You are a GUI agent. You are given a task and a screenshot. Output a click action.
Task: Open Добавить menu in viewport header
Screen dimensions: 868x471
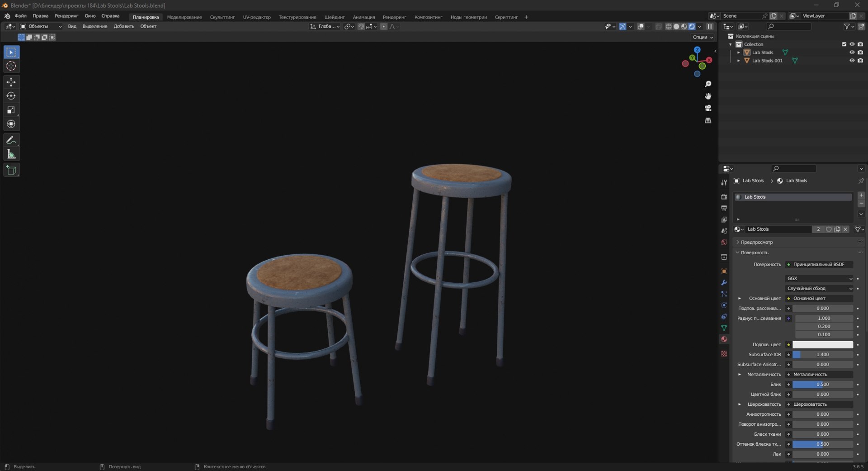click(x=124, y=26)
